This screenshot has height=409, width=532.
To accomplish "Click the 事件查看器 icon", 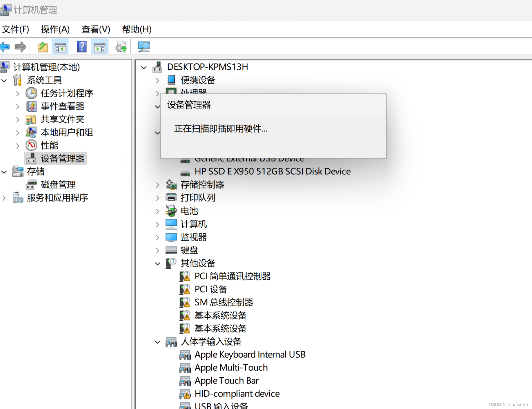I will pos(31,106).
